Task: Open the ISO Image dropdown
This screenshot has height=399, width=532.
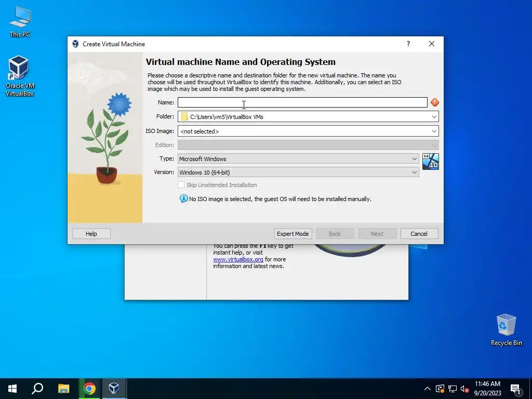Action: pyautogui.click(x=434, y=131)
